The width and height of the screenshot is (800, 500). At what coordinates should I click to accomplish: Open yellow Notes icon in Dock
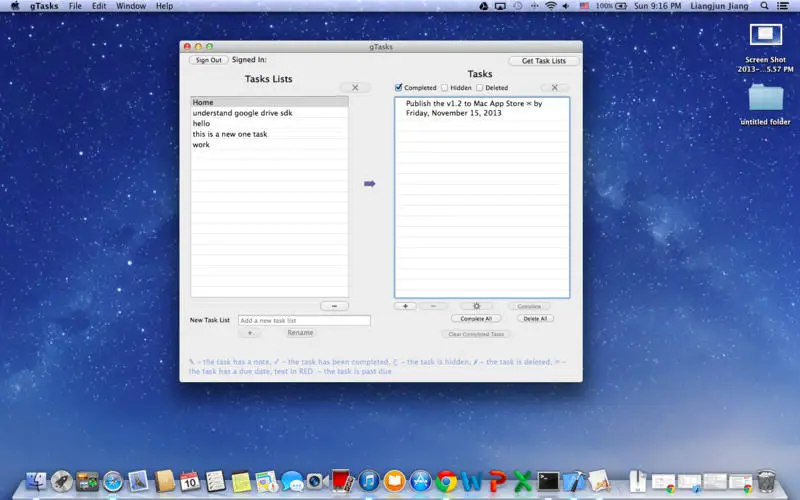pyautogui.click(x=241, y=481)
